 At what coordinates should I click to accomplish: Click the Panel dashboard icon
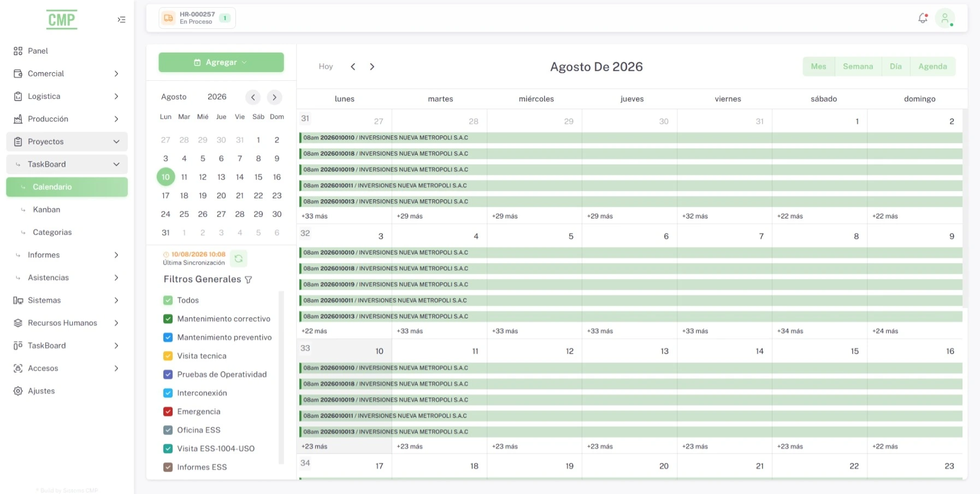coord(18,51)
